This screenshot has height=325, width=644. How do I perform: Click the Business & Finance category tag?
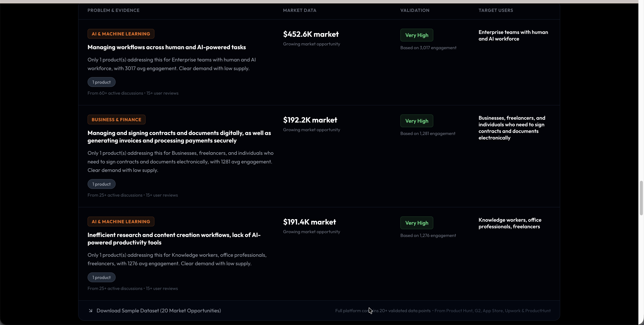(x=116, y=120)
